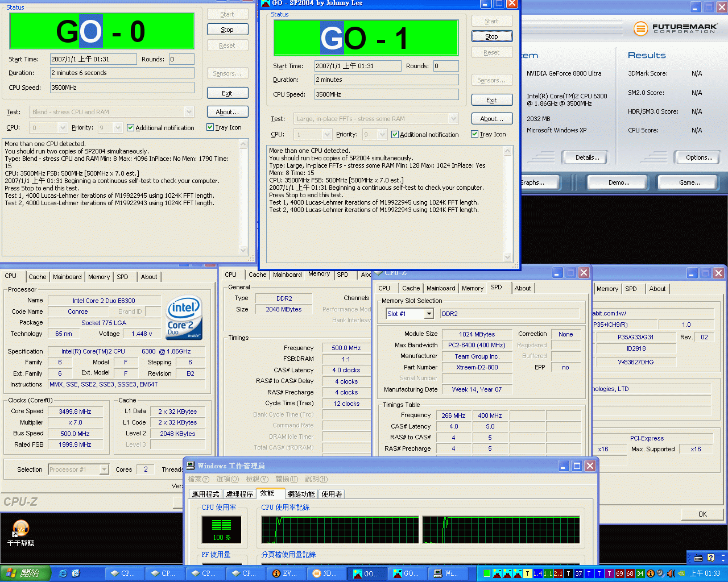Click the SP2004 GO title bar icon
This screenshot has height=582, width=728.
click(x=265, y=3)
